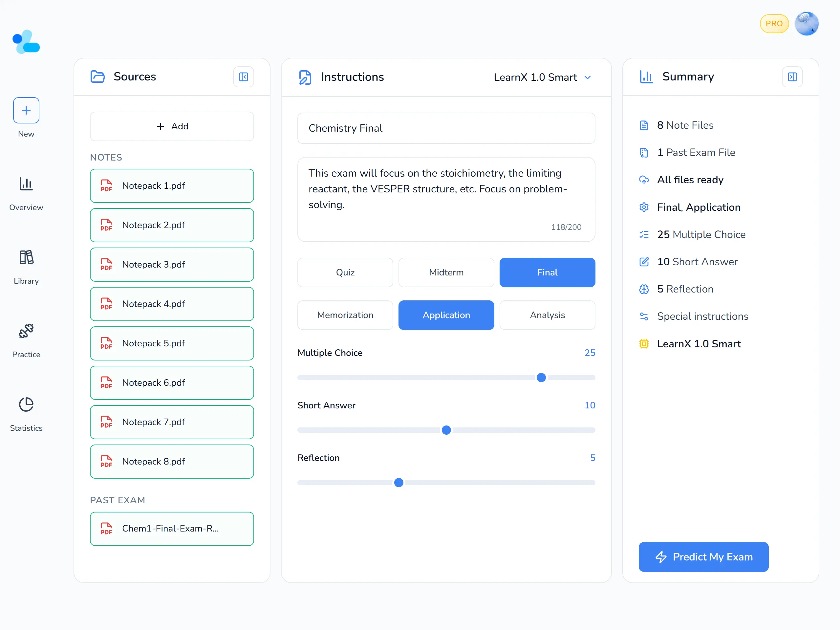Click the LearnX app logo
The height and width of the screenshot is (630, 840).
26,42
